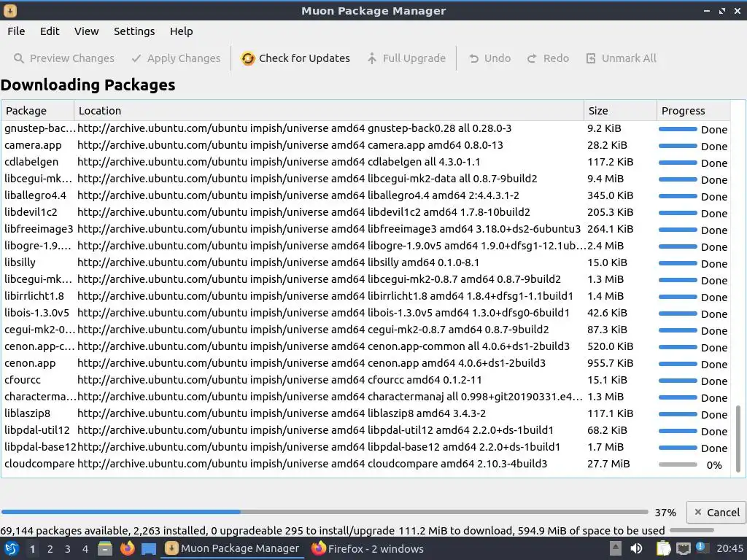
Task: Open the View menu
Action: [x=86, y=31]
